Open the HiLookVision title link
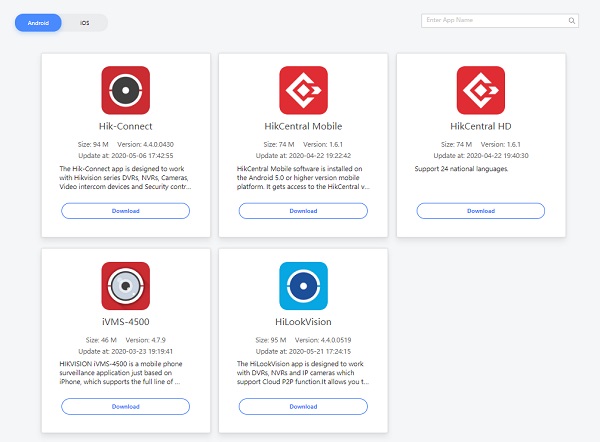600x442 pixels. (x=303, y=324)
